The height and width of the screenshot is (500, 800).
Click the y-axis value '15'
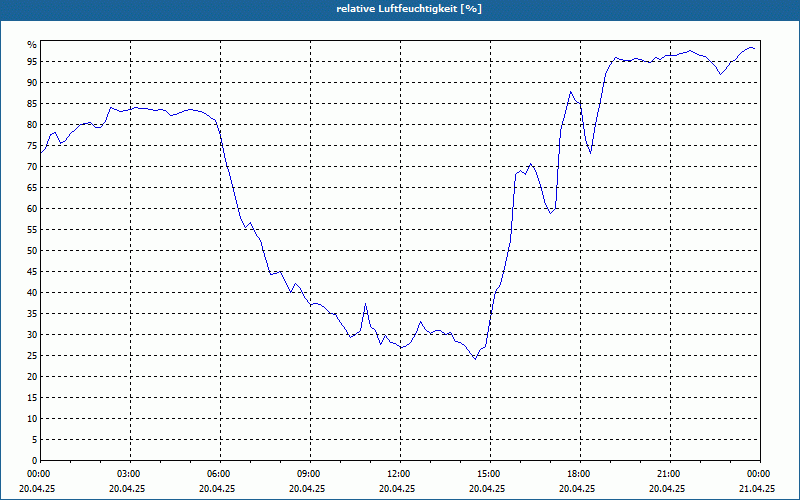tap(32, 397)
